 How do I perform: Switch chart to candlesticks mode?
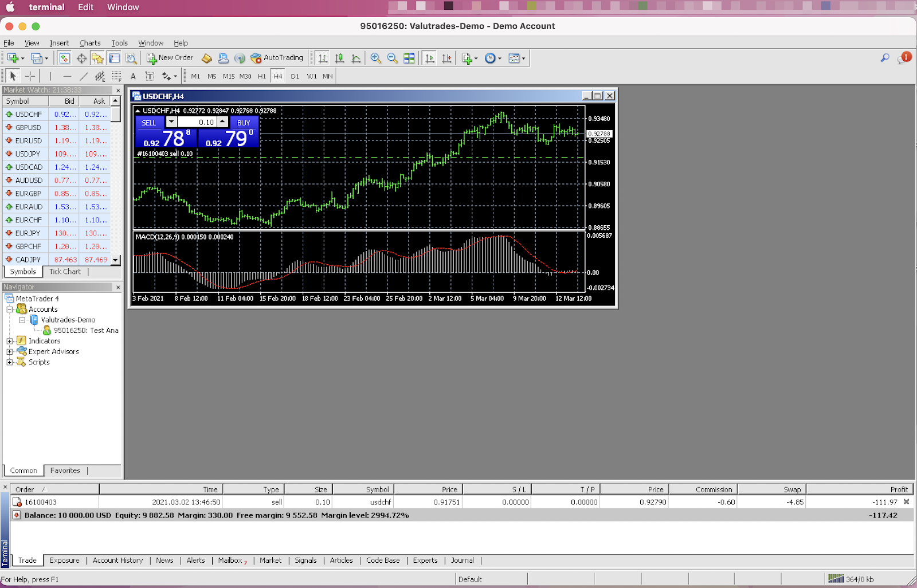pyautogui.click(x=339, y=58)
